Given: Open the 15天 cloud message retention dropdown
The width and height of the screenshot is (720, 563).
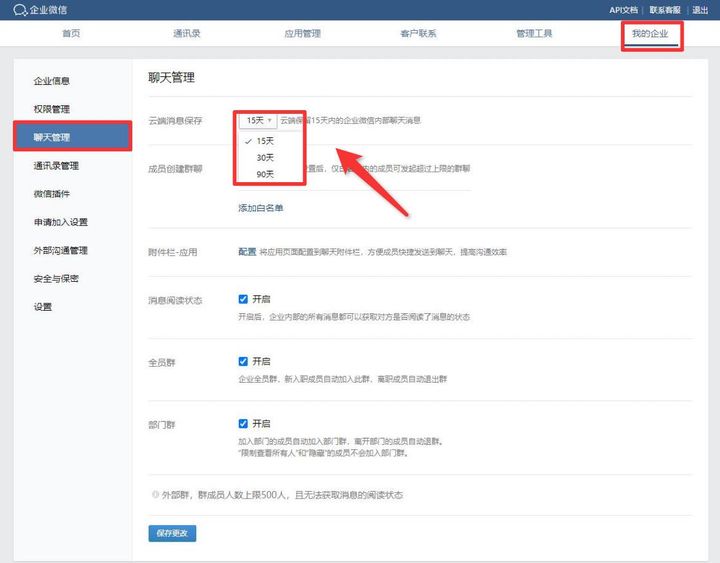Looking at the screenshot, I should pos(258,120).
